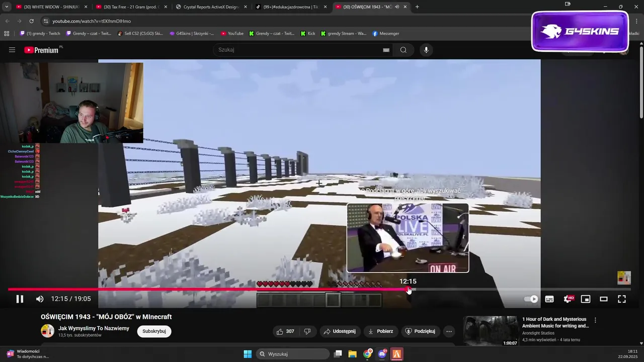Click the channel avatar under the video
644x362 pixels.
pyautogui.click(x=47, y=331)
